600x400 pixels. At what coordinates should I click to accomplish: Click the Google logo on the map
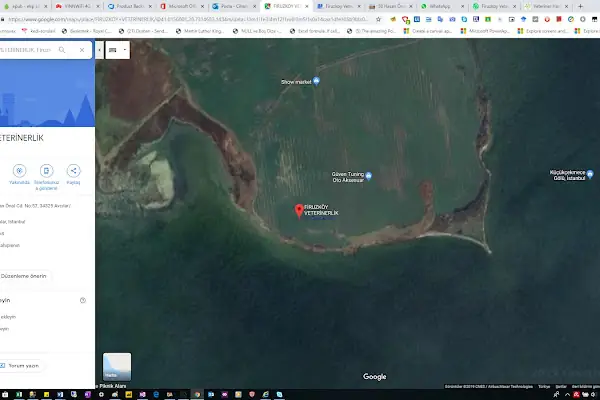tap(375, 377)
